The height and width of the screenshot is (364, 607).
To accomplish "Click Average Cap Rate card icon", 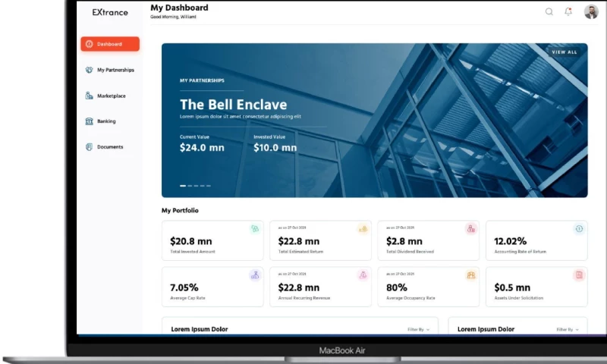I will tap(255, 275).
